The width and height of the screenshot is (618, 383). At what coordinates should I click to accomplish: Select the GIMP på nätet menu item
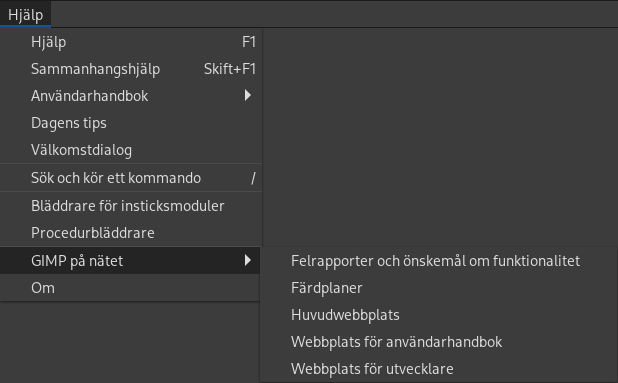click(x=130, y=260)
